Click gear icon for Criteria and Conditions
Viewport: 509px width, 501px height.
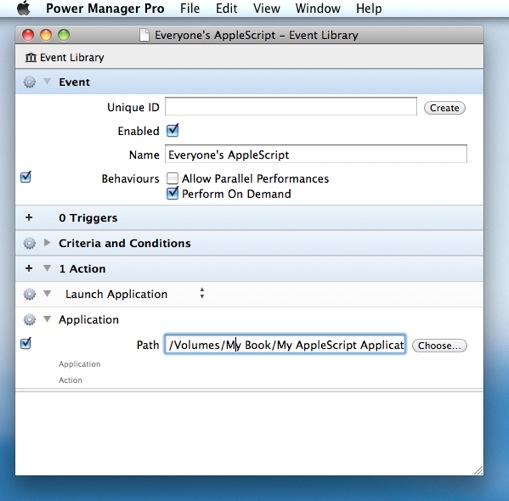pyautogui.click(x=29, y=243)
